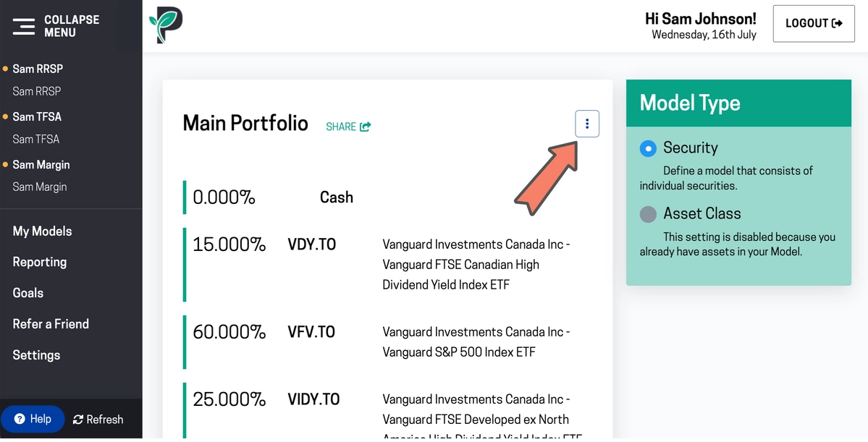868x442 pixels.
Task: Select the Asset Class radio option
Action: 648,214
